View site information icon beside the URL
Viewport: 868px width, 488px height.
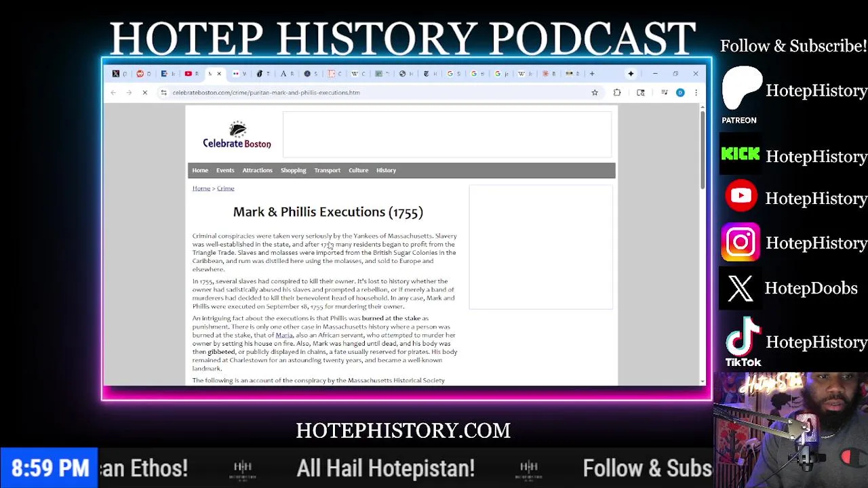(163, 93)
